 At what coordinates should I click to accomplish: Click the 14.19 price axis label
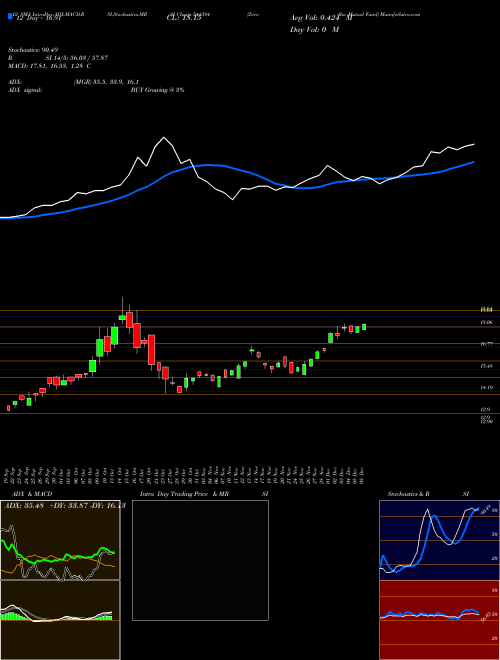click(487, 388)
